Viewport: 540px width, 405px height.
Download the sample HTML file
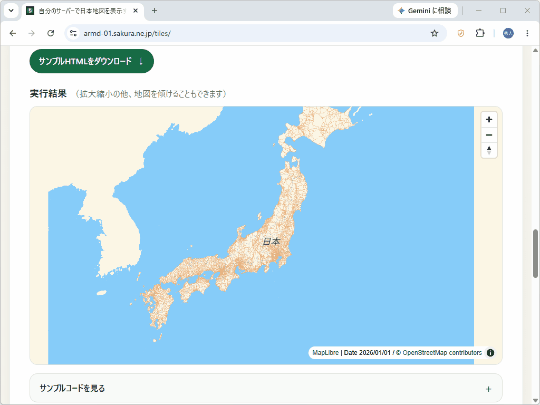pos(92,61)
